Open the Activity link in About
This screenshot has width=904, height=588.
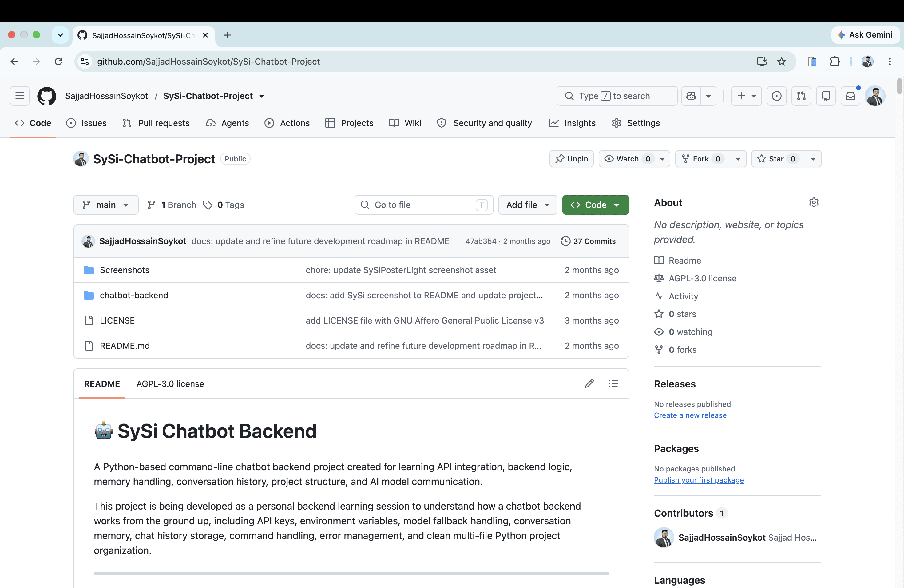[683, 296]
